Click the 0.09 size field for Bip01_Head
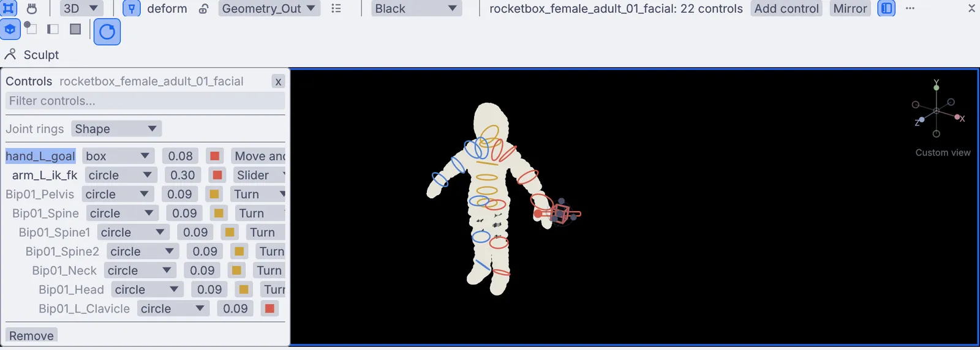Viewport: 980px width, 350px height. (x=209, y=289)
